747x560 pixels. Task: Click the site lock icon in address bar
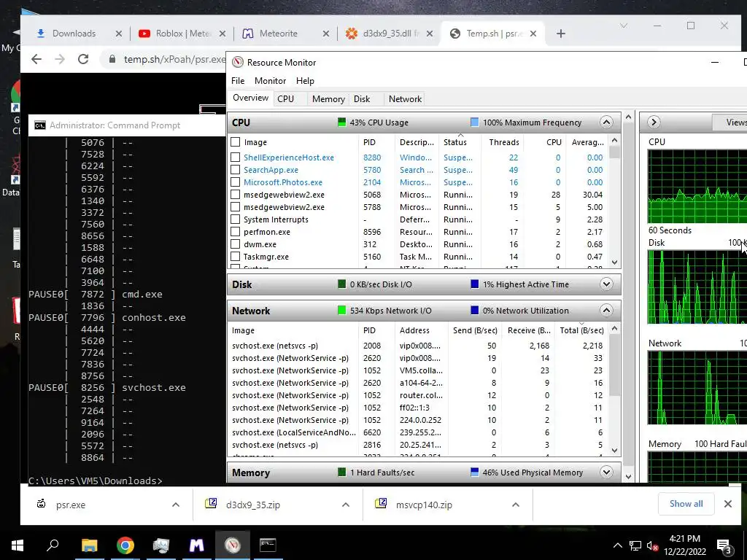[x=112, y=59]
